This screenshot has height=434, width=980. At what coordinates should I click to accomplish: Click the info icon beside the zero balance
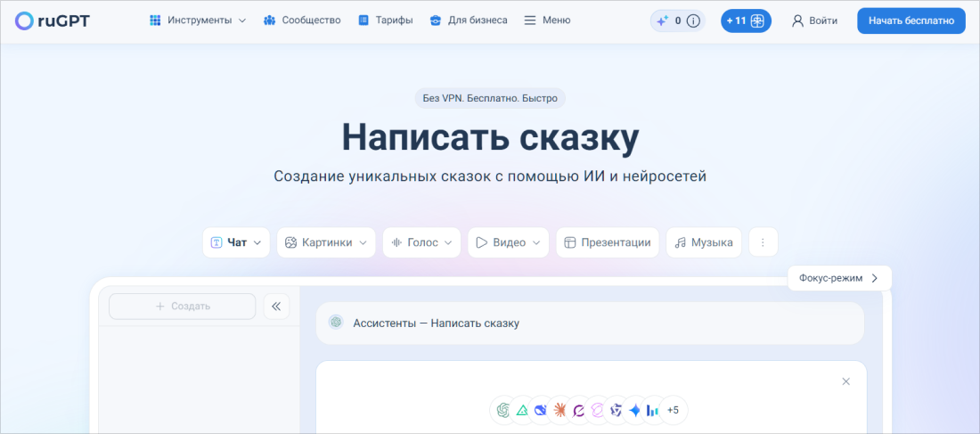pyautogui.click(x=693, y=20)
